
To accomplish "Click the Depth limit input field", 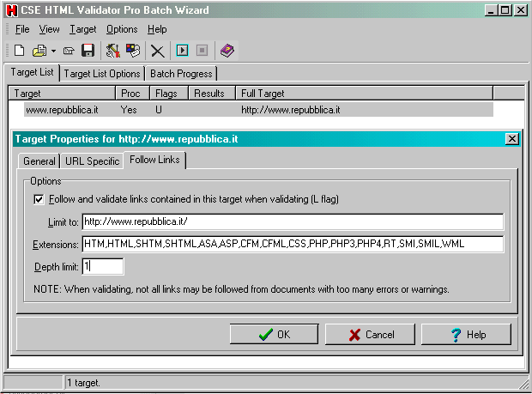I will [x=103, y=267].
